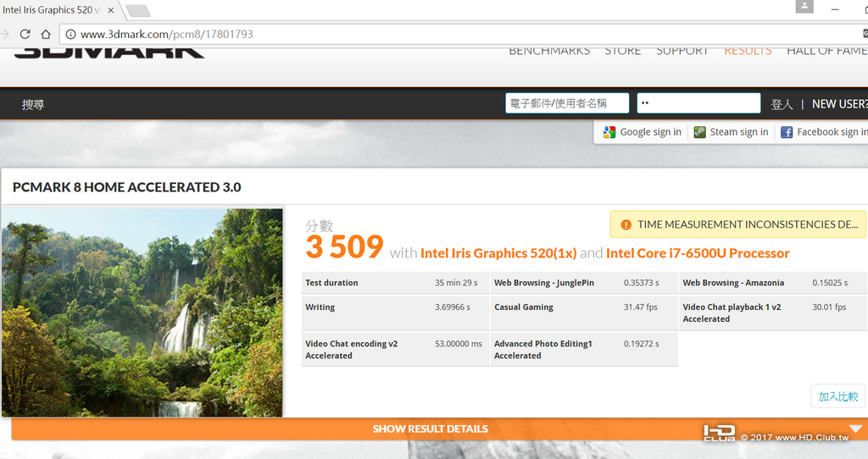Open the SUPPORT menu item

click(682, 52)
